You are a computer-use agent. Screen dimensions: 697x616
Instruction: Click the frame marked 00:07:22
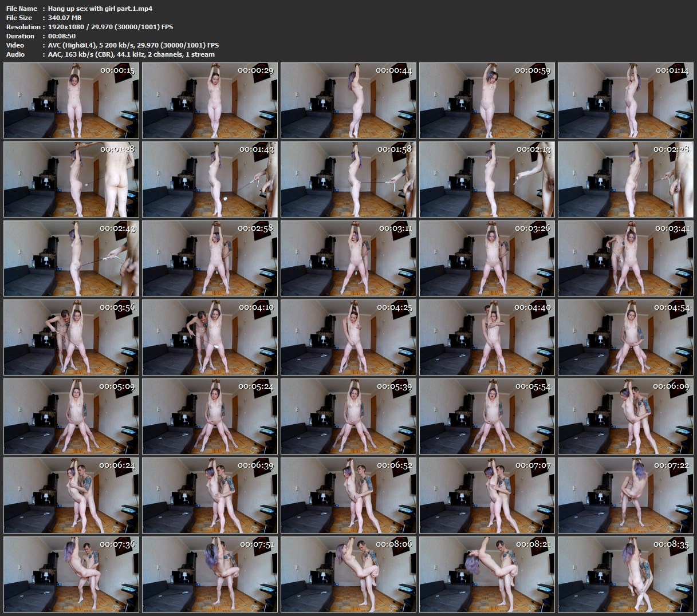[625, 495]
